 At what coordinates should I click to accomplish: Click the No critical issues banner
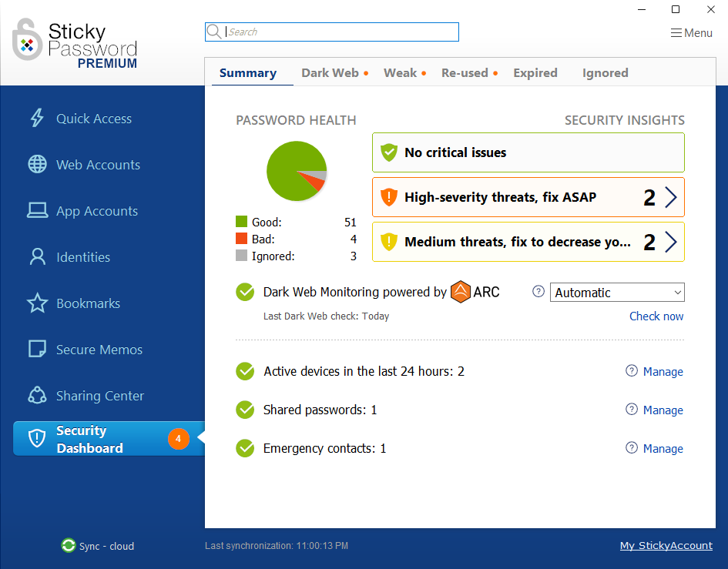528,152
